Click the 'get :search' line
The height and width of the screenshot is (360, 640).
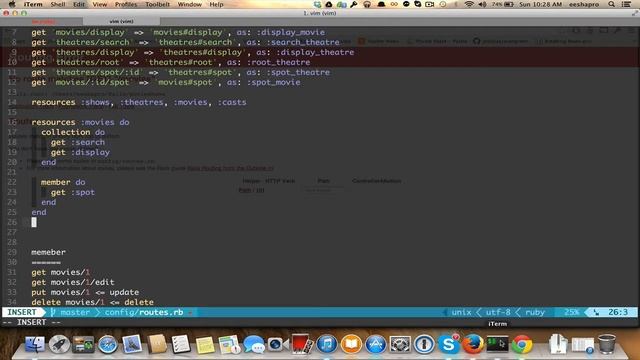click(78, 142)
